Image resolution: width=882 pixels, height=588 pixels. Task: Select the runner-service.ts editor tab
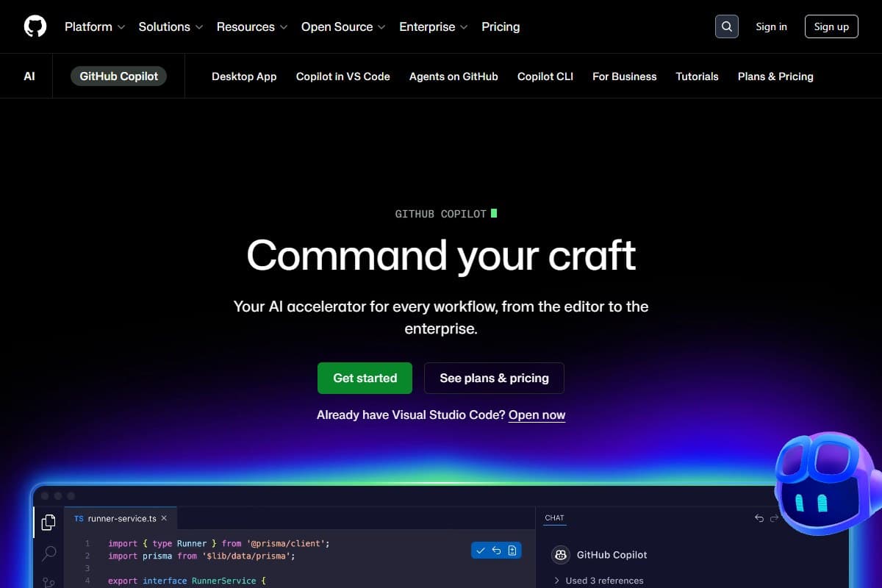121,518
